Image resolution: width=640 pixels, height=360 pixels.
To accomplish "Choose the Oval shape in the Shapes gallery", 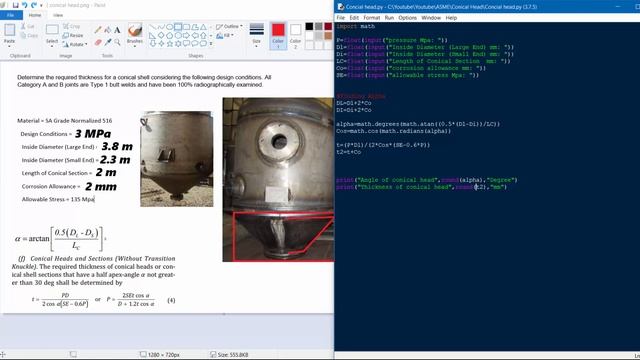I will click(169, 27).
